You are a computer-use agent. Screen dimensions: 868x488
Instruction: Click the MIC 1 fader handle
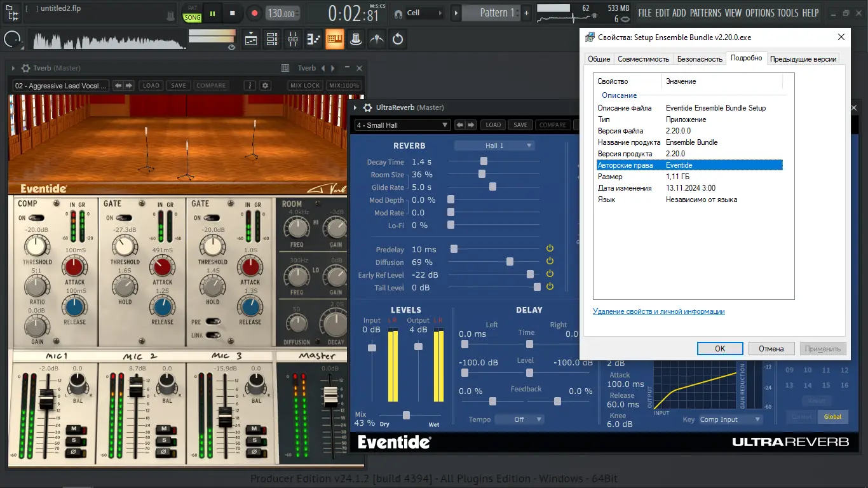(46, 400)
